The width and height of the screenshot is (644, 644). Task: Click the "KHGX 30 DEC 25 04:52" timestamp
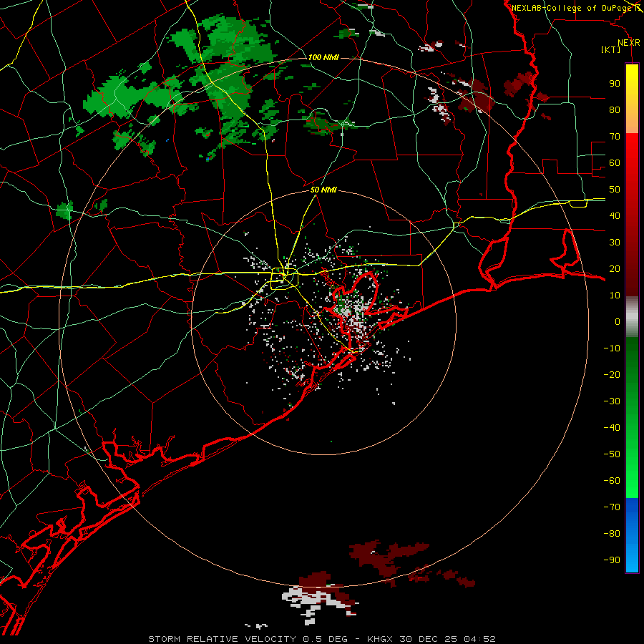point(431,639)
